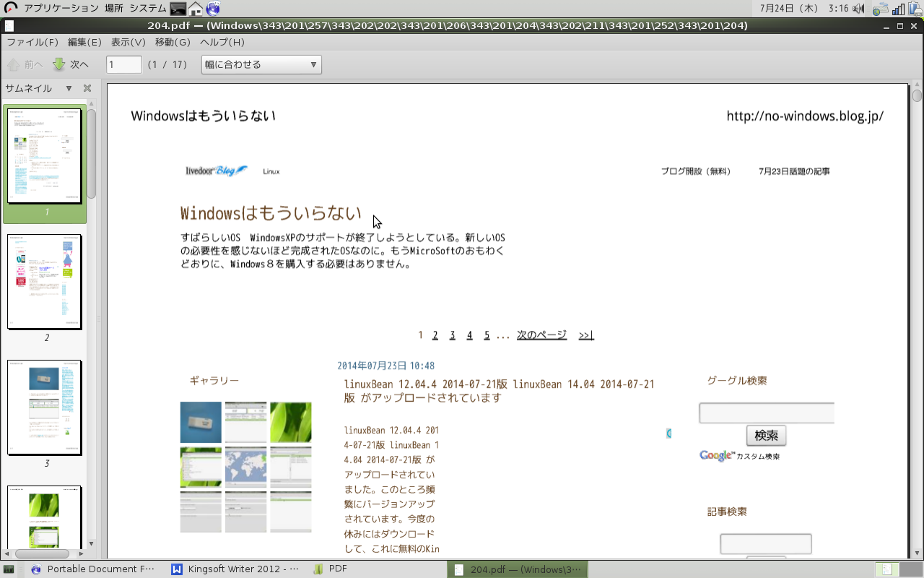Click the world map gallery image

pos(245,467)
